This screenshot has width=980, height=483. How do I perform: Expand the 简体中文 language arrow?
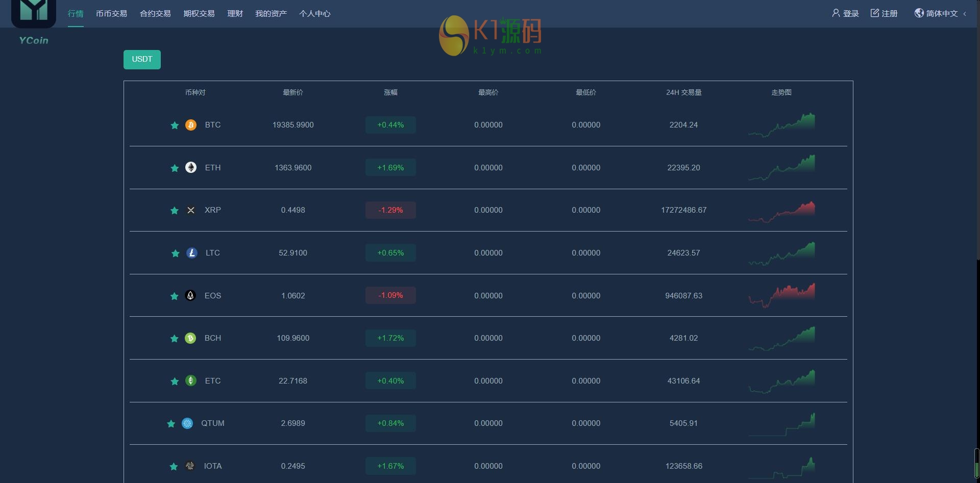[965, 14]
